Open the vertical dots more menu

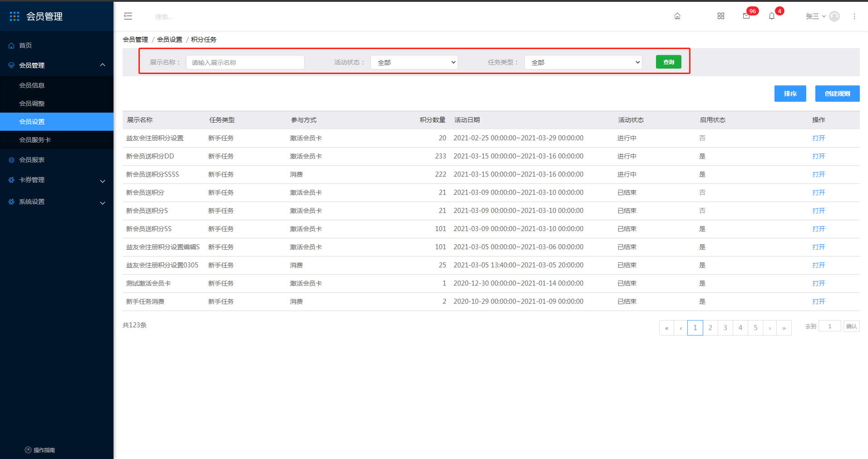(854, 16)
